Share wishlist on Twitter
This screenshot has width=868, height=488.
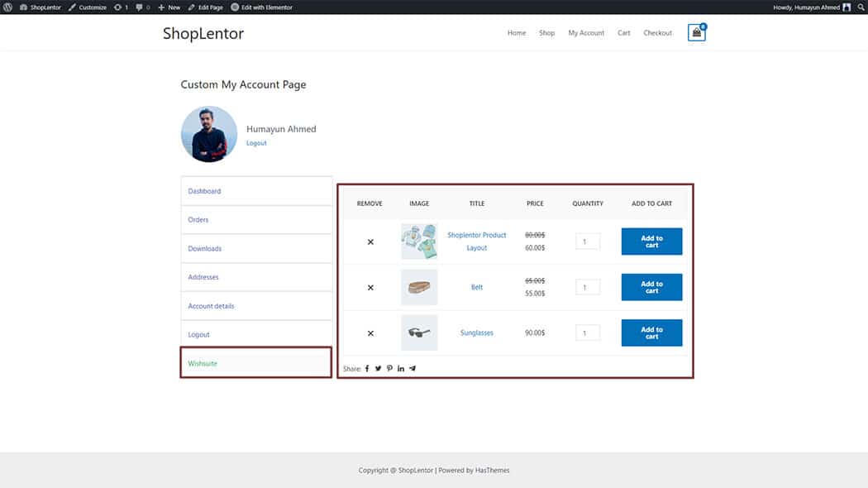pyautogui.click(x=378, y=369)
